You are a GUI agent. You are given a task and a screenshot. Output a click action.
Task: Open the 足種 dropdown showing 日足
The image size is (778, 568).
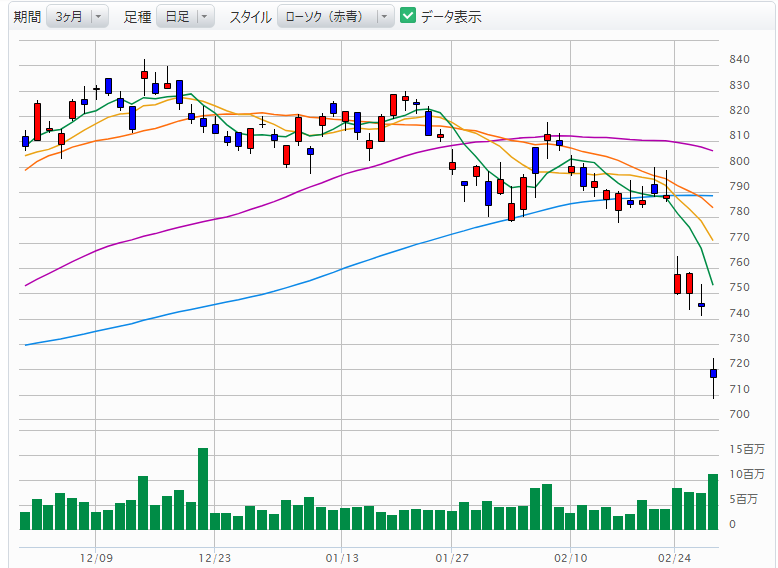186,16
